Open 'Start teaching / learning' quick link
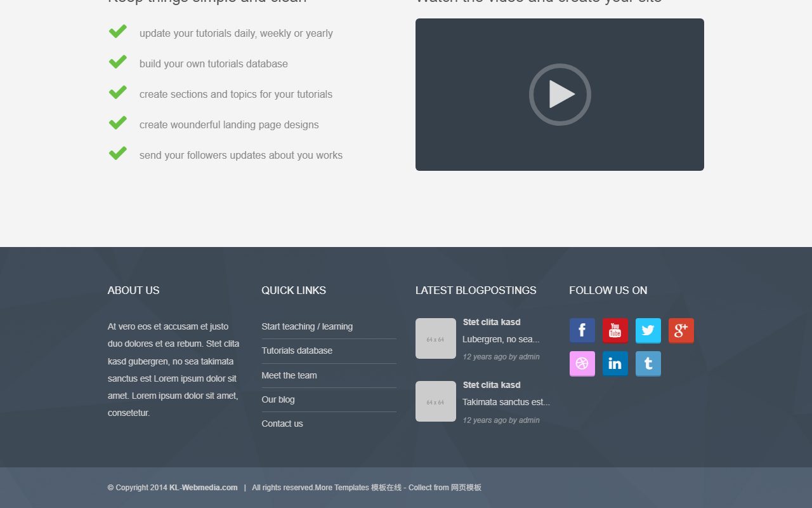This screenshot has width=812, height=508. (307, 326)
